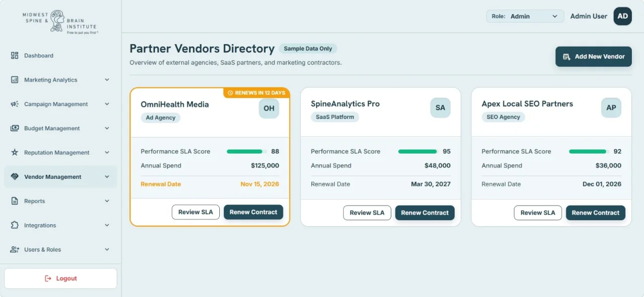644x297 pixels.
Task: Click the SEO Agency tag
Action: 503,117
